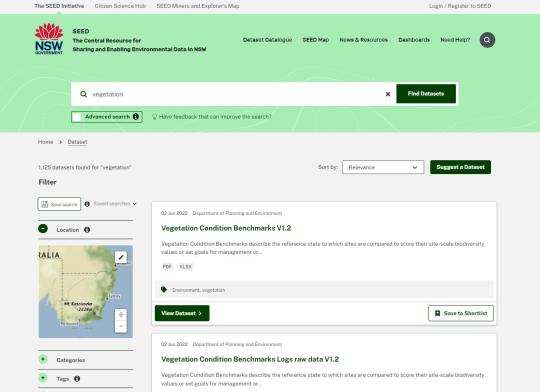Click the round search icon in header

pos(487,40)
